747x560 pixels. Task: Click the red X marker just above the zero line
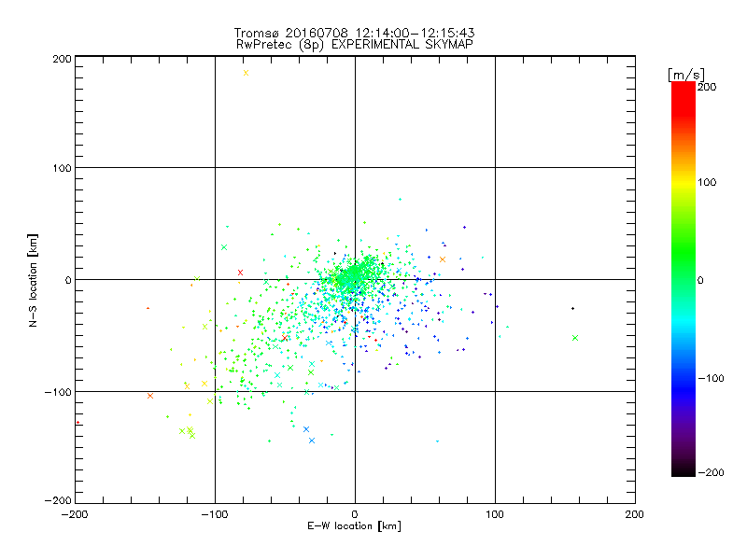tap(240, 273)
